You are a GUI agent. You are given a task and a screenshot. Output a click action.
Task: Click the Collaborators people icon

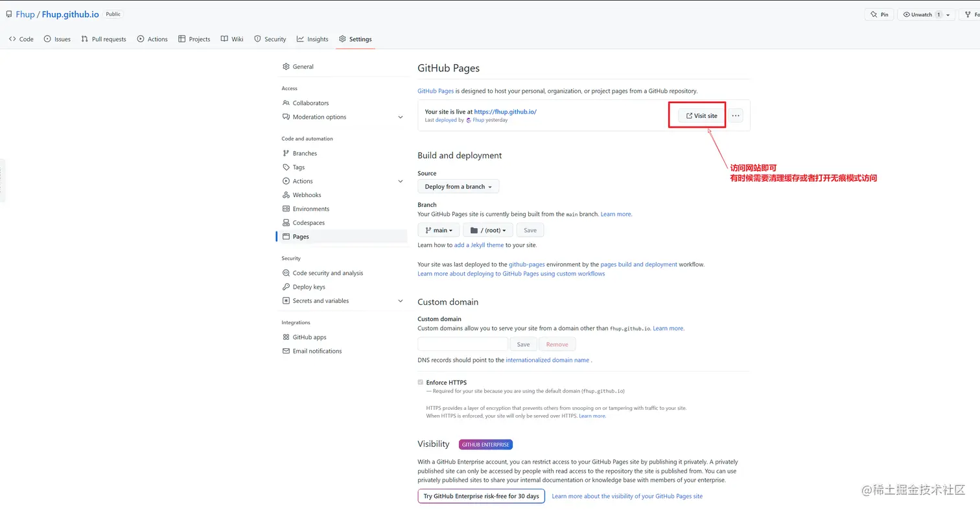tap(286, 103)
